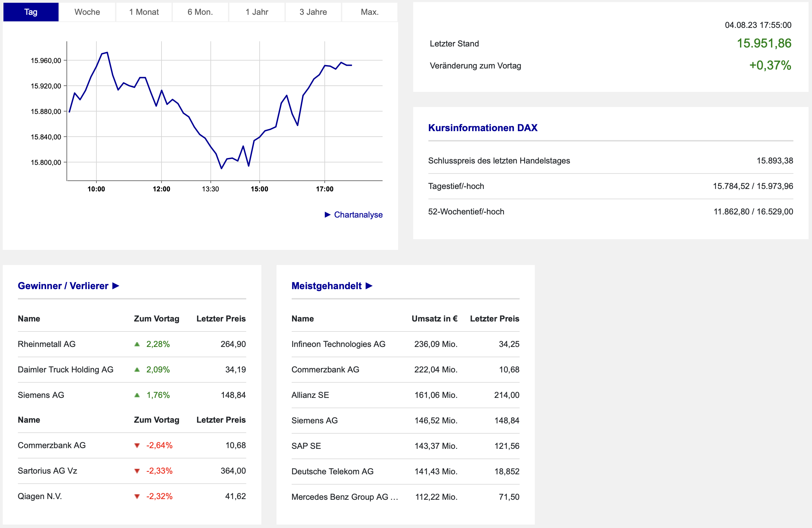Screen dimensions: 812x528
Task: Select the Max. time range tab
Action: click(370, 12)
